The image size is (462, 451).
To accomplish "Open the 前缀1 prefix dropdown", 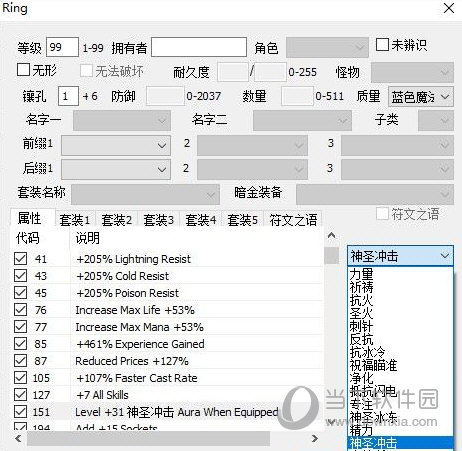I will point(116,145).
